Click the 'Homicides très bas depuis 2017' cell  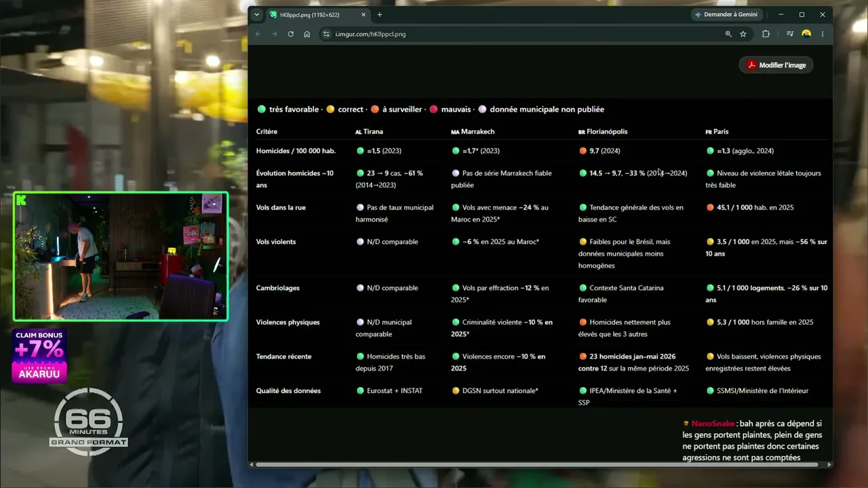[391, 362]
